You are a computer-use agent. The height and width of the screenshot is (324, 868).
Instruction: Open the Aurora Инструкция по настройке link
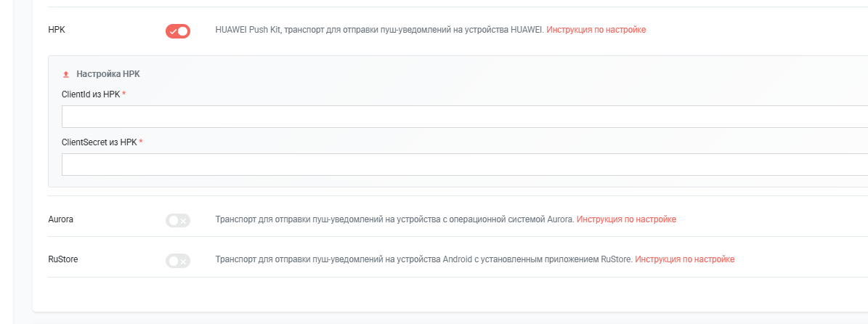pyautogui.click(x=626, y=219)
